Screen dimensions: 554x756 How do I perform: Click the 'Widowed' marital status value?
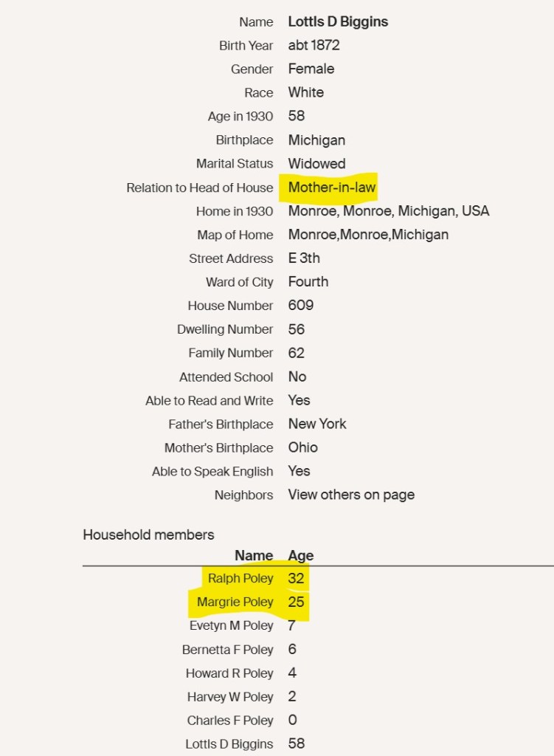[316, 164]
